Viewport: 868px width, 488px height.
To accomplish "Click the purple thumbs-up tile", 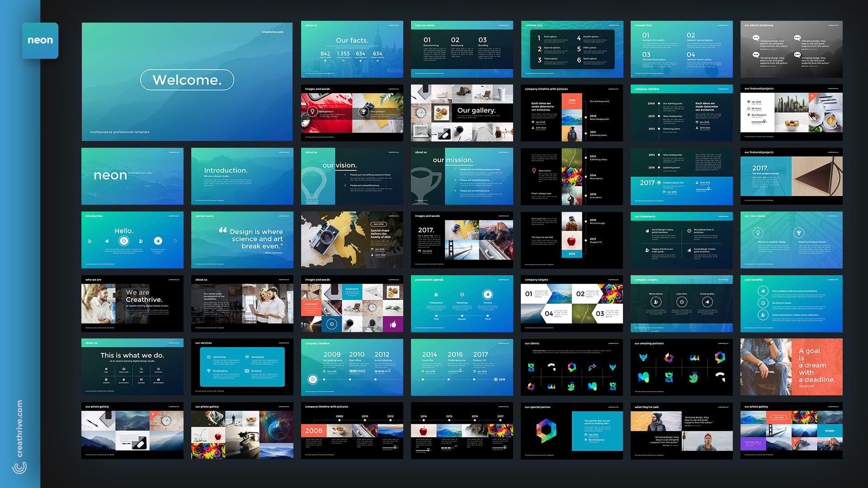I will coord(393,324).
